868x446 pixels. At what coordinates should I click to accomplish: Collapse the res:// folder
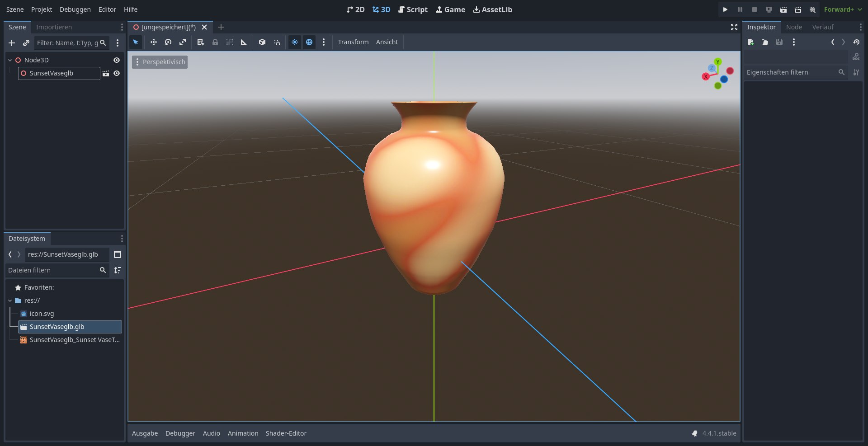[10, 300]
